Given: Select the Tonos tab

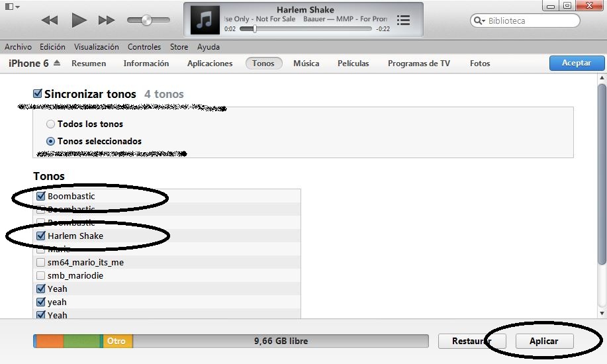Looking at the screenshot, I should click(x=263, y=64).
